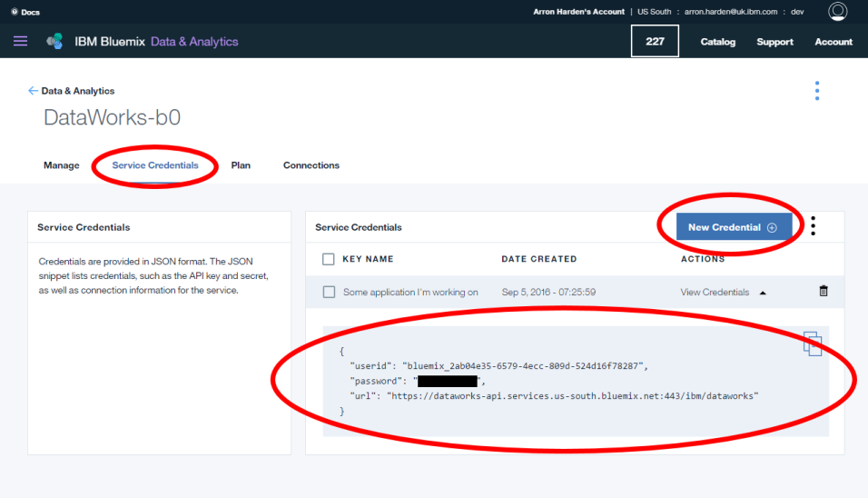Click the dev space label
Image resolution: width=868 pixels, height=498 pixels.
point(797,12)
